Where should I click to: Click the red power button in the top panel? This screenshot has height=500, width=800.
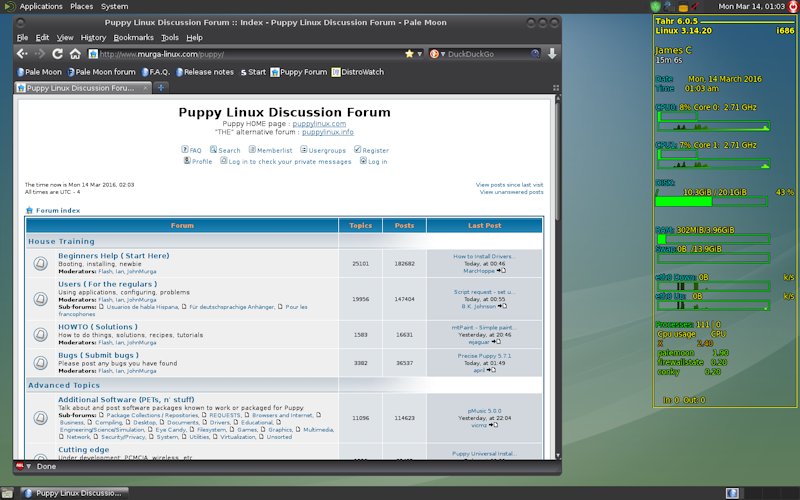click(x=794, y=6)
